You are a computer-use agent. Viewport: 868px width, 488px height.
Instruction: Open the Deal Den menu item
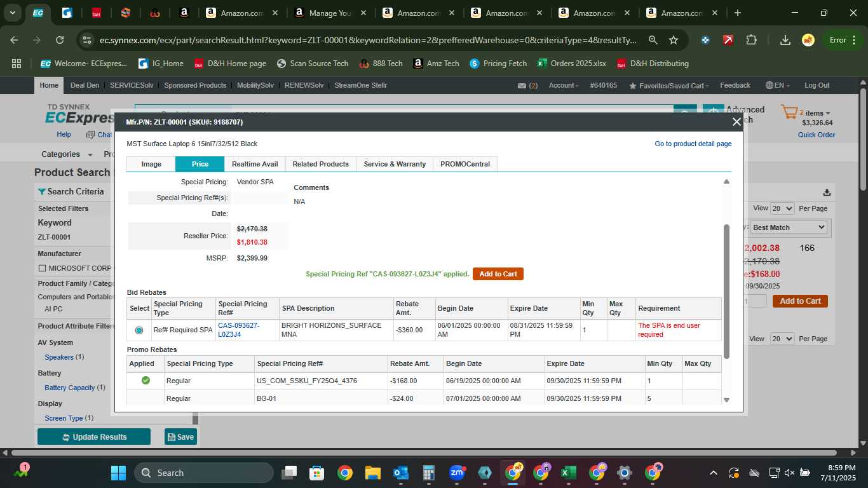click(85, 86)
